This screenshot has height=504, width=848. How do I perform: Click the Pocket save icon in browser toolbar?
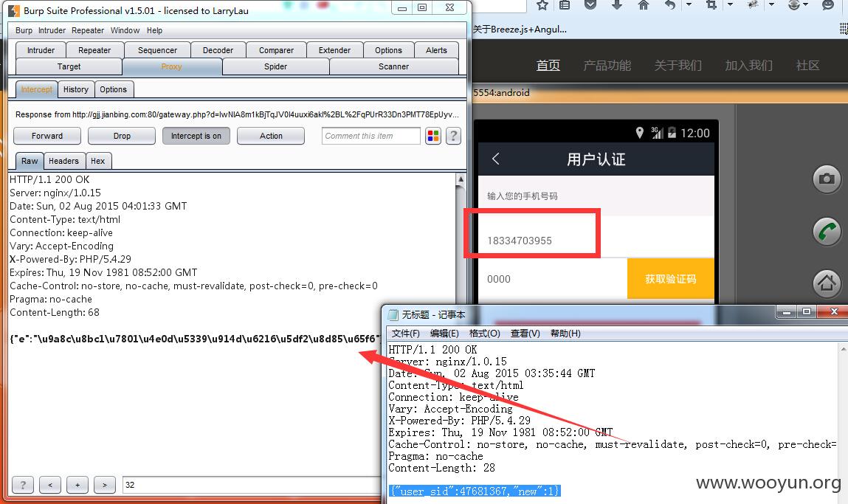point(590,5)
